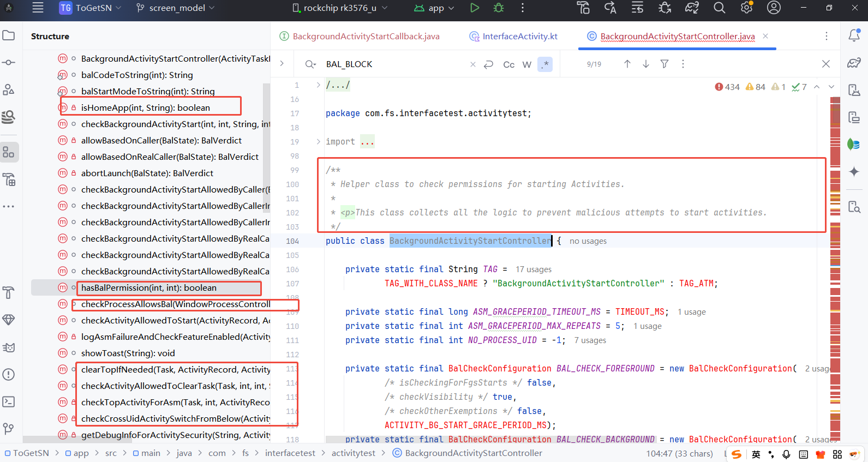Toggle new line button in find field
The height and width of the screenshot is (462, 868).
(489, 64)
